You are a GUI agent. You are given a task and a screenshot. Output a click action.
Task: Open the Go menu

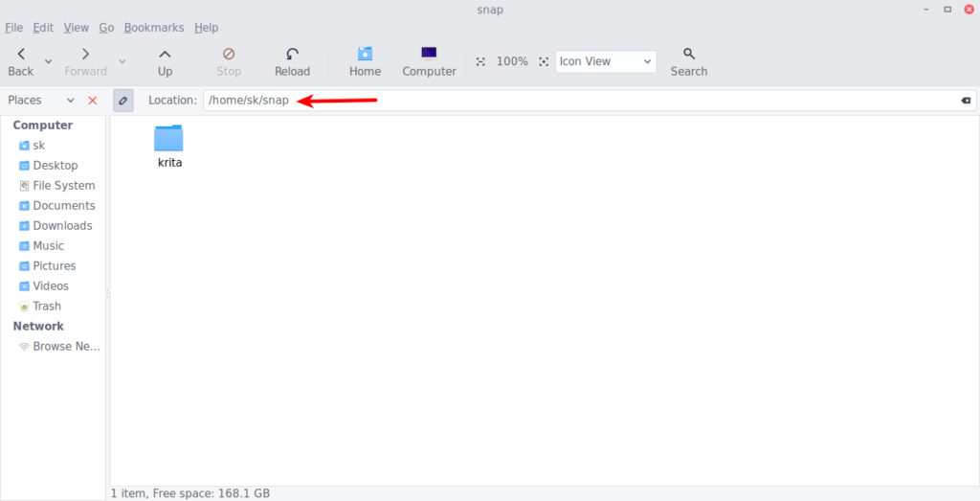coord(106,28)
